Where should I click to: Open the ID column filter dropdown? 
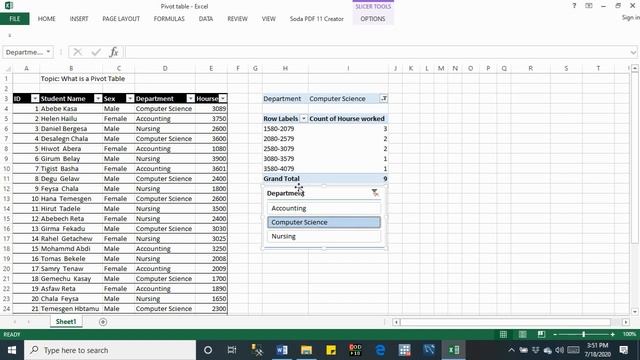tap(35, 98)
